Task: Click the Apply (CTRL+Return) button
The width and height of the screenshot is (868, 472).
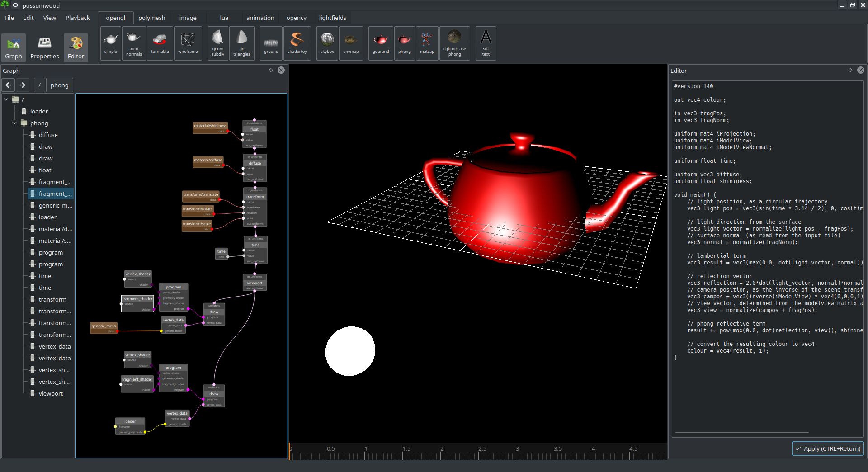Action: pyautogui.click(x=828, y=448)
